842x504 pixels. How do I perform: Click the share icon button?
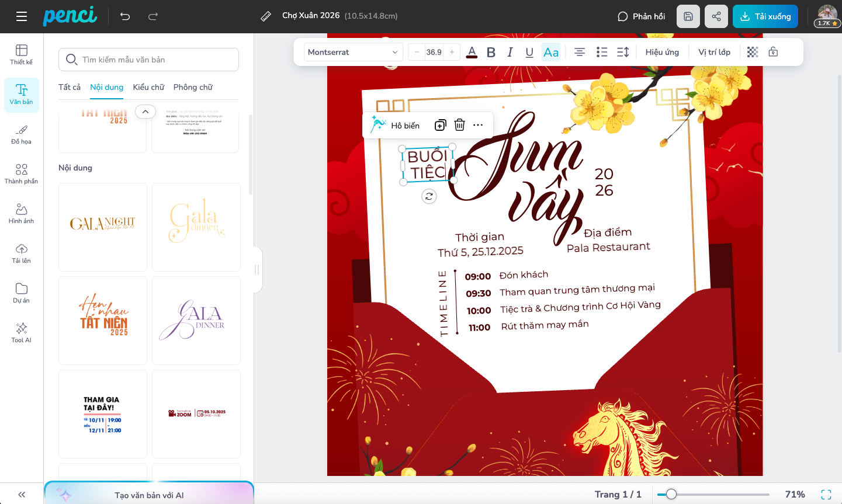click(716, 16)
